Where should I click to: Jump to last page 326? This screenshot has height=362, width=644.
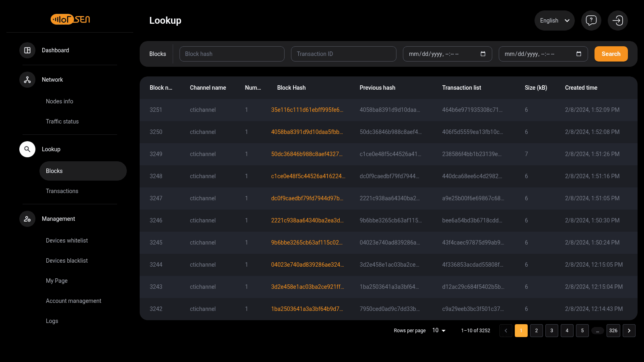613,331
